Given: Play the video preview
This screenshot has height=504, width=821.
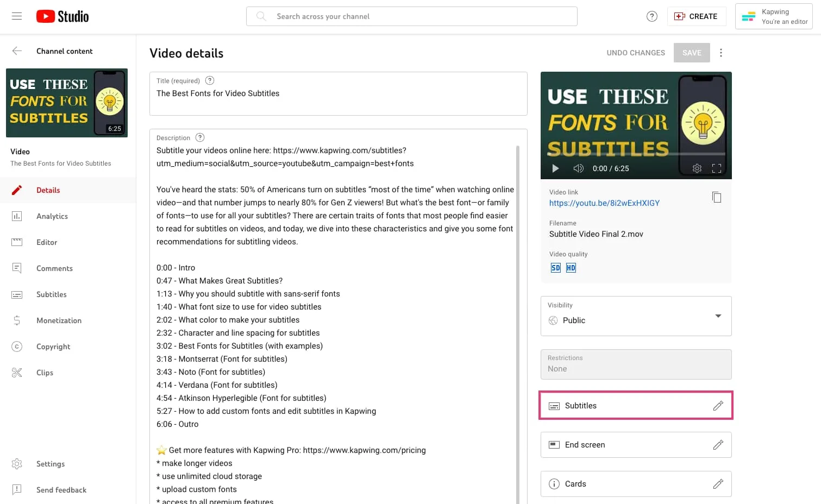Looking at the screenshot, I should [555, 168].
